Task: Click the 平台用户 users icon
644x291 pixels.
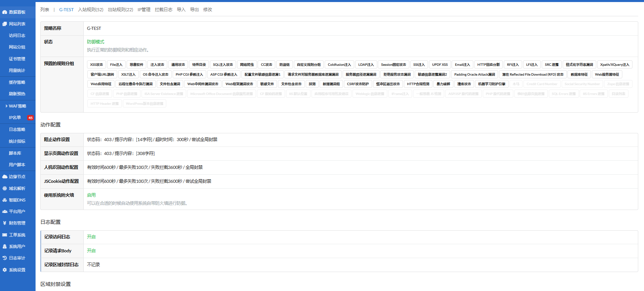Action: tap(5, 212)
